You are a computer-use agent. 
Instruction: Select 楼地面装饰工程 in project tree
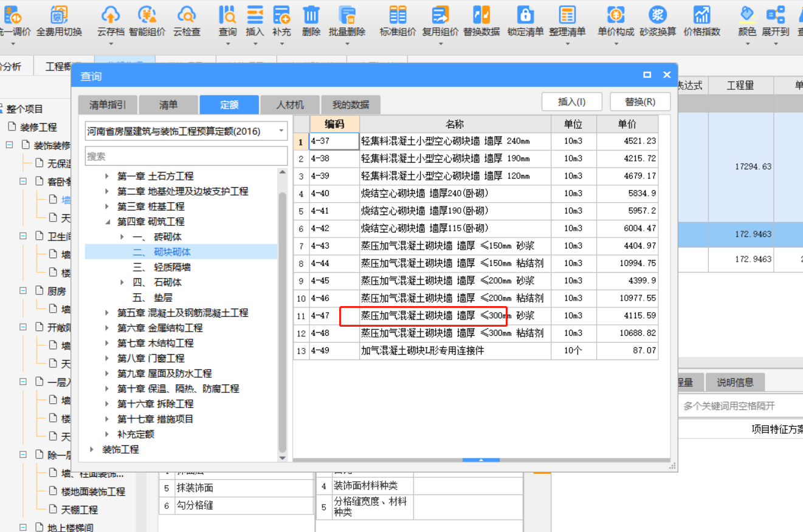click(x=93, y=491)
